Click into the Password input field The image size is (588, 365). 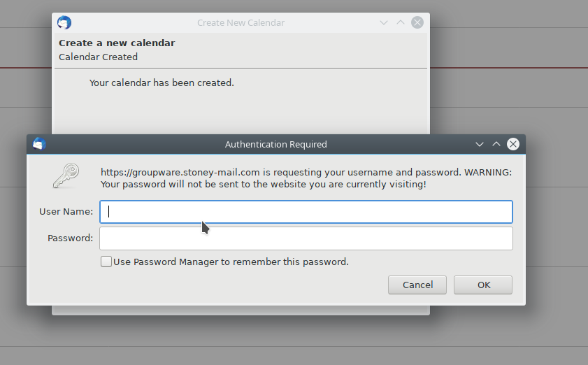pyautogui.click(x=306, y=238)
